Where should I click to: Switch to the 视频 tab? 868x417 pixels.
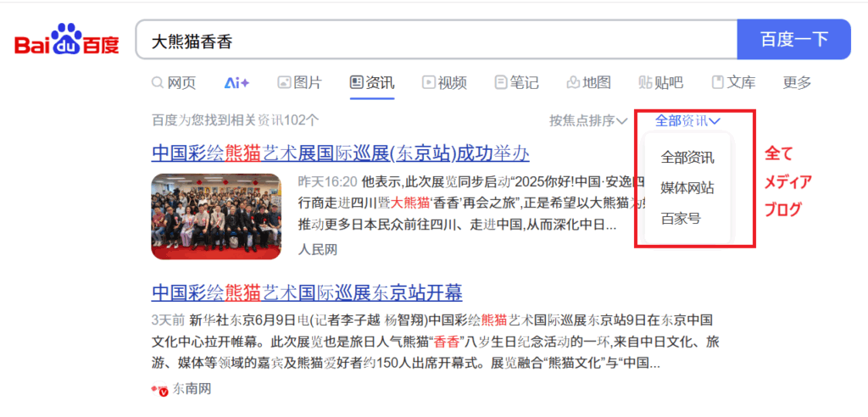pos(444,83)
